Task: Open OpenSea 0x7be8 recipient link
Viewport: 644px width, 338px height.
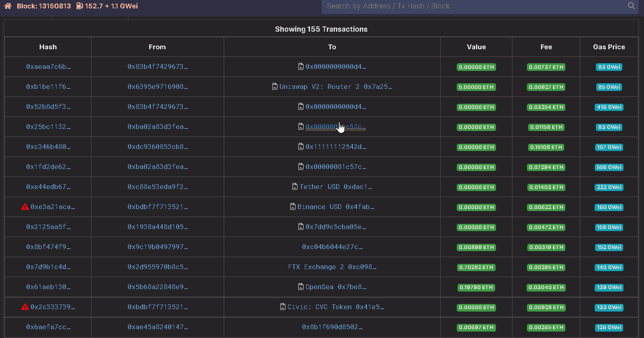Action: (x=336, y=287)
